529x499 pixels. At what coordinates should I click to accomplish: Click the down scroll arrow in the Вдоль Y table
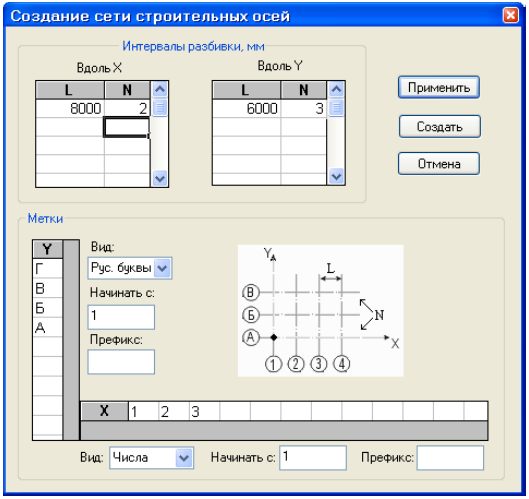(336, 176)
